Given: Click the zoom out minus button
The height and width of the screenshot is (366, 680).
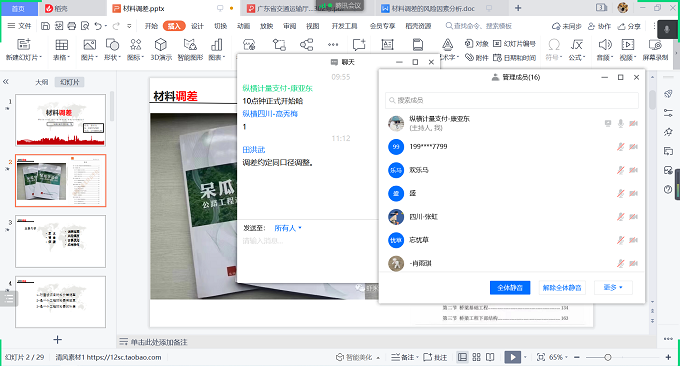Looking at the screenshot, I should (x=577, y=357).
